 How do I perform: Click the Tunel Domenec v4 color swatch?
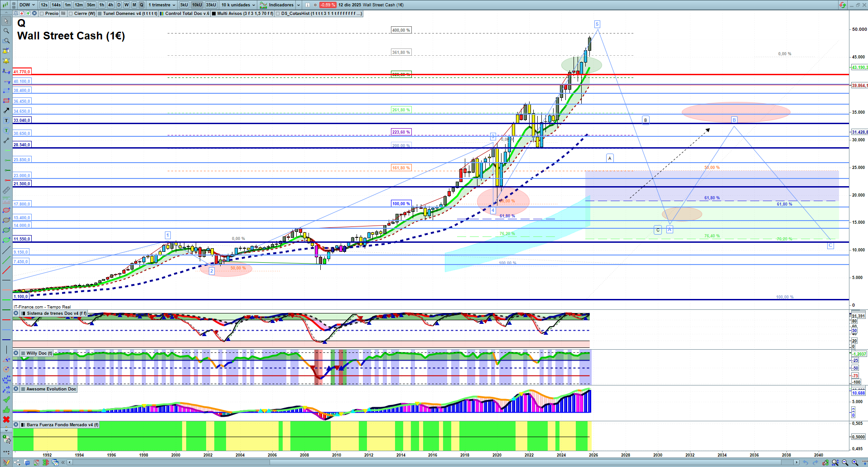tap(100, 14)
